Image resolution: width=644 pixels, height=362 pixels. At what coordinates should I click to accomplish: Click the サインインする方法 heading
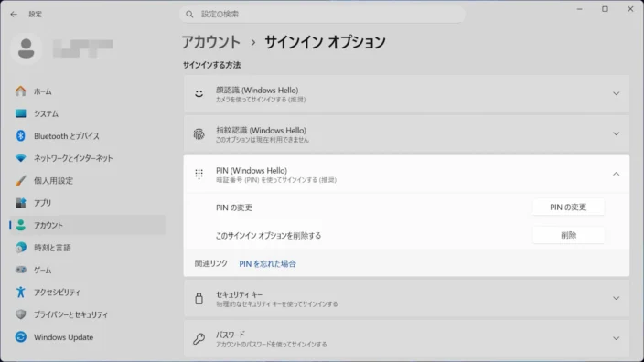coord(212,65)
